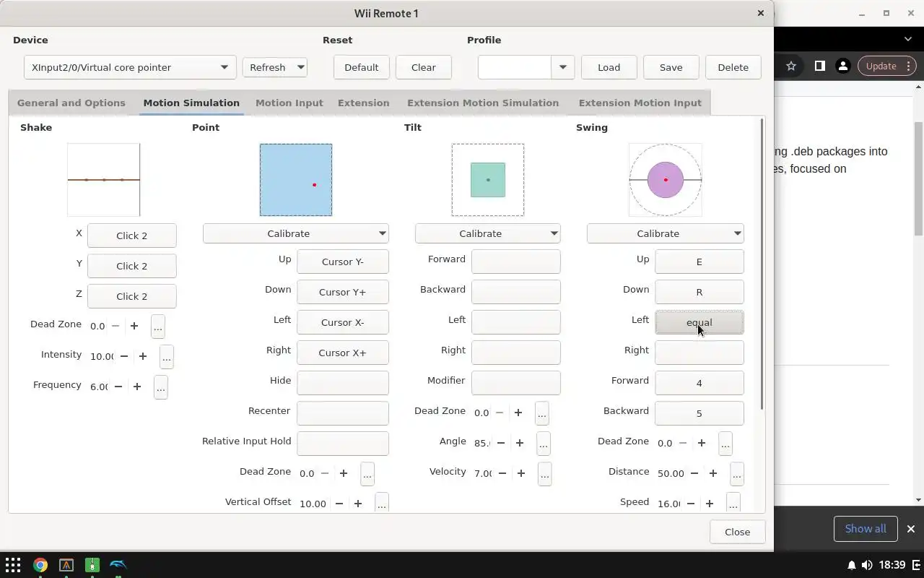This screenshot has width=924, height=578.
Task: Open the Shake Frequency advanced settings button
Action: pos(161,387)
